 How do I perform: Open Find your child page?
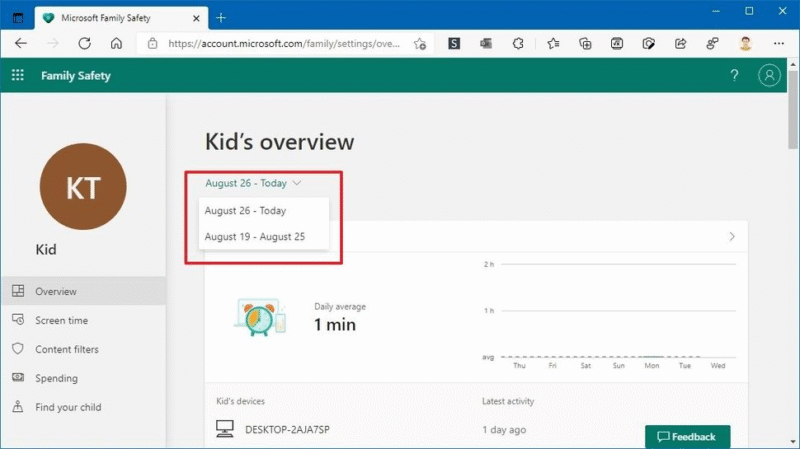[x=67, y=407]
